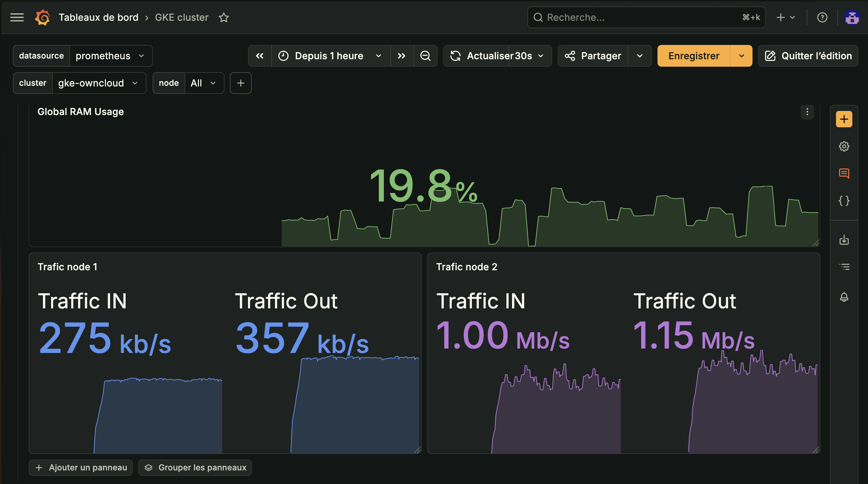Expand the Partager options arrow

coord(639,56)
